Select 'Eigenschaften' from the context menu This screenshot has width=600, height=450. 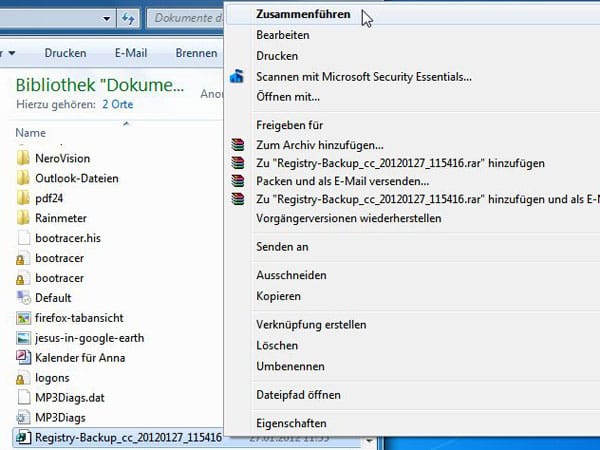point(290,423)
